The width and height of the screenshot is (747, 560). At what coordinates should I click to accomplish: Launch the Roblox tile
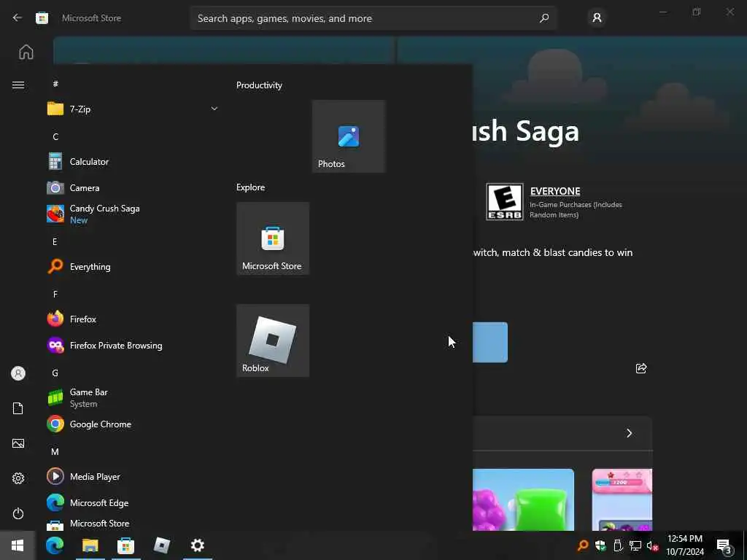click(x=273, y=341)
